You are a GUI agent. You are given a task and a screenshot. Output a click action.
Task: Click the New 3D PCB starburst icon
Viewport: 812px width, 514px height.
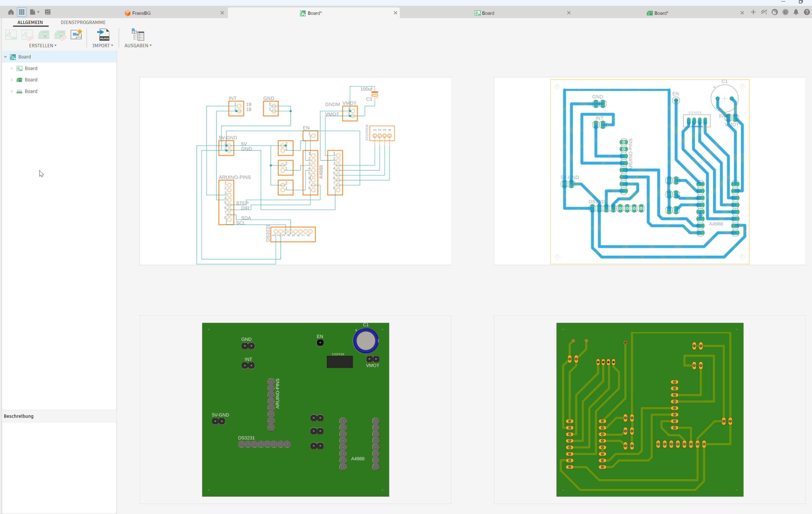pyautogui.click(x=76, y=35)
